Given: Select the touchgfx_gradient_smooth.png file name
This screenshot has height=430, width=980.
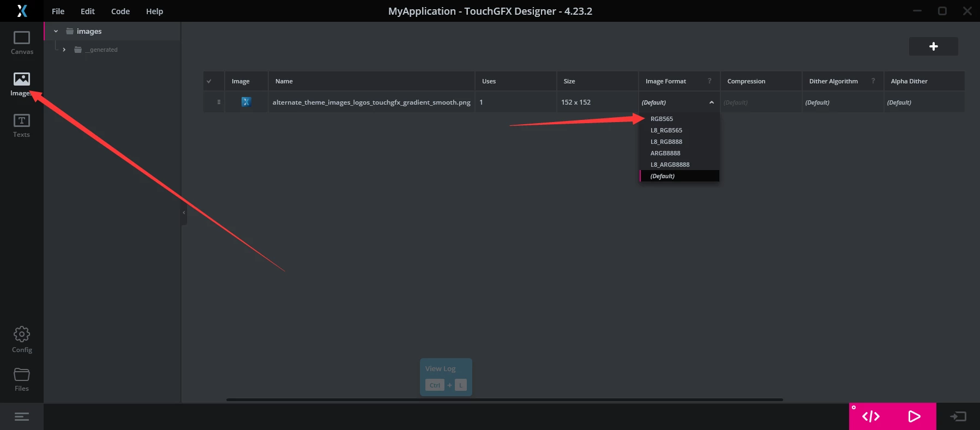Looking at the screenshot, I should pos(371,102).
